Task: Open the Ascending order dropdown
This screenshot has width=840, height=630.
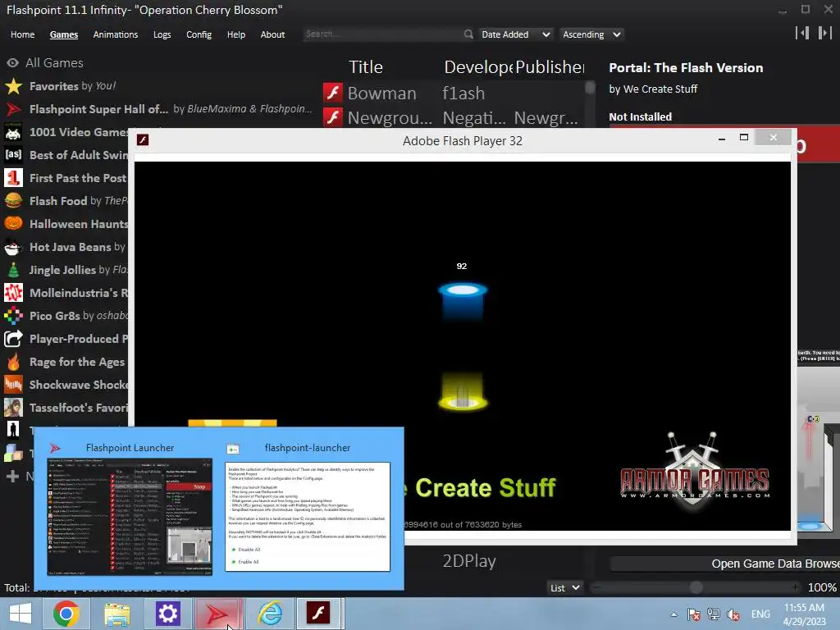Action: pos(591,34)
